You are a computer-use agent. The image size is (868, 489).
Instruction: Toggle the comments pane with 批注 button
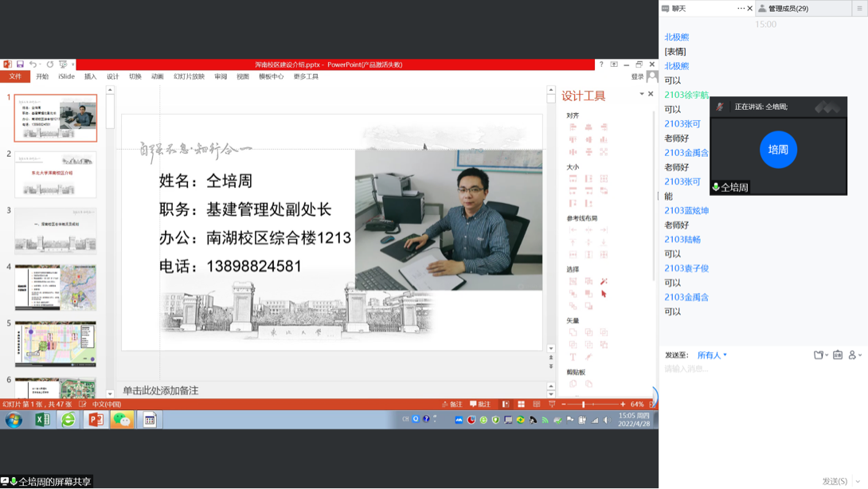tap(480, 405)
